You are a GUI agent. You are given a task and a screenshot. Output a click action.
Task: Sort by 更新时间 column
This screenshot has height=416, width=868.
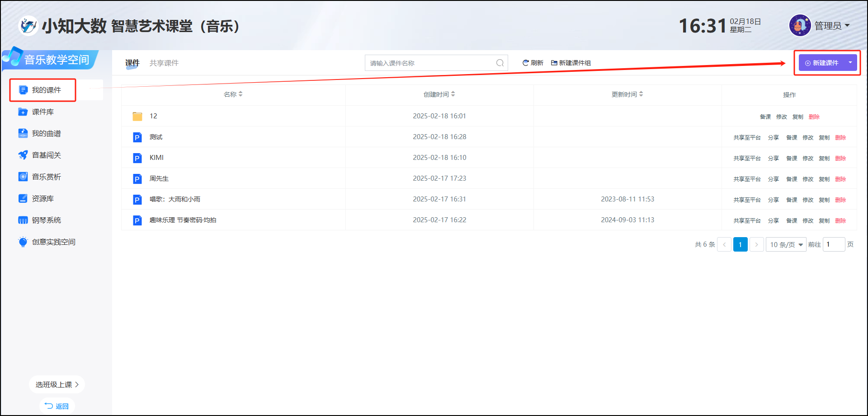(x=627, y=94)
